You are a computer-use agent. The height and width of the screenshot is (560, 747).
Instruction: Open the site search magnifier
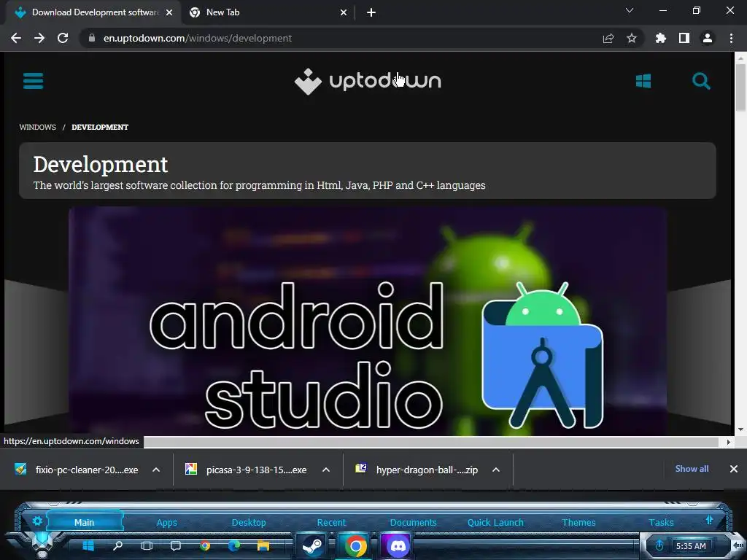(x=701, y=81)
